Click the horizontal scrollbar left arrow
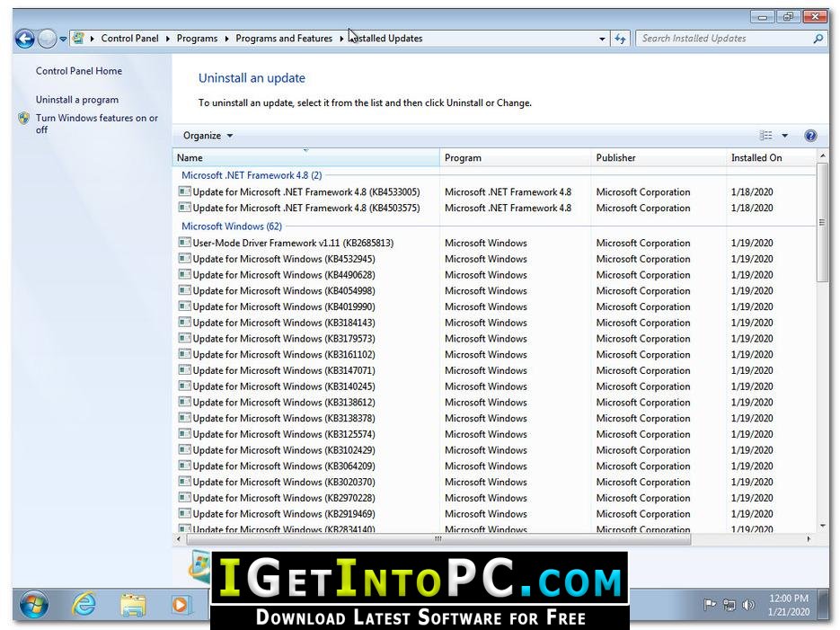The image size is (840, 630). tap(179, 539)
